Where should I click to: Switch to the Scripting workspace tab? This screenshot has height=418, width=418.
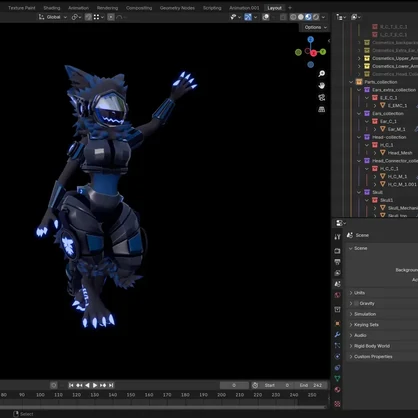click(x=212, y=8)
